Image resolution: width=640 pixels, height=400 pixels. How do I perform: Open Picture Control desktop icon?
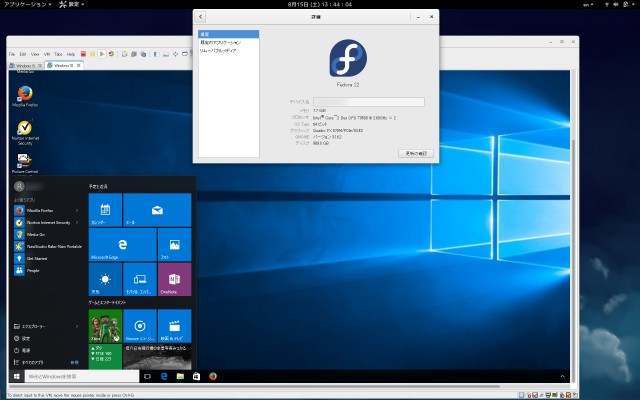tap(24, 163)
